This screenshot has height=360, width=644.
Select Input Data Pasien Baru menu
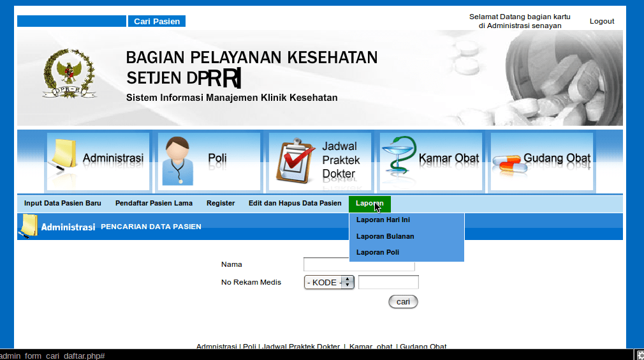click(x=62, y=204)
